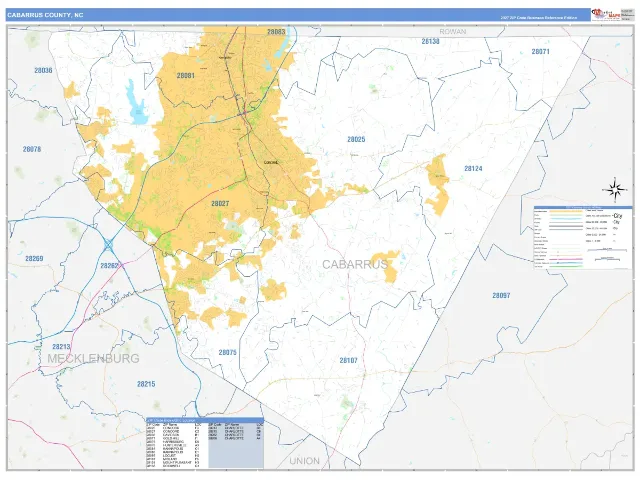Click the compass rose north indicator

point(616,190)
